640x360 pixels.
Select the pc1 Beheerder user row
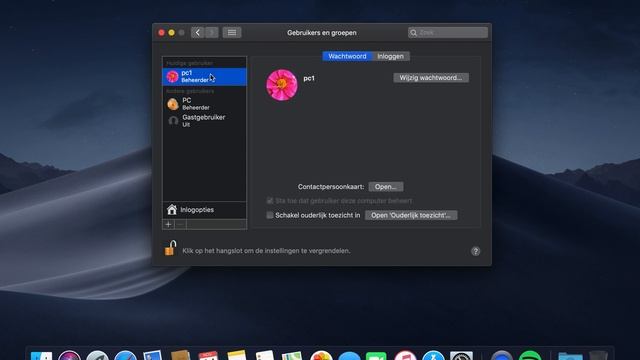click(204, 77)
